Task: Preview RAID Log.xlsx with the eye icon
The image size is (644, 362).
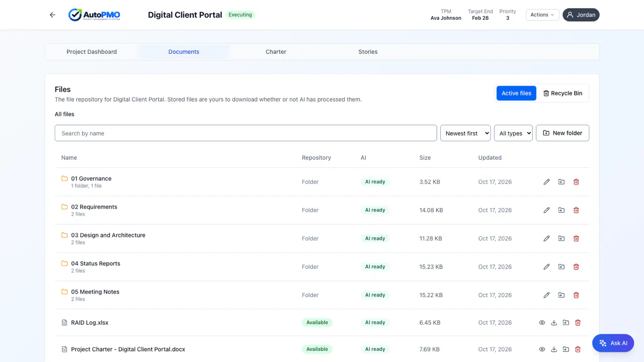Action: (542, 323)
